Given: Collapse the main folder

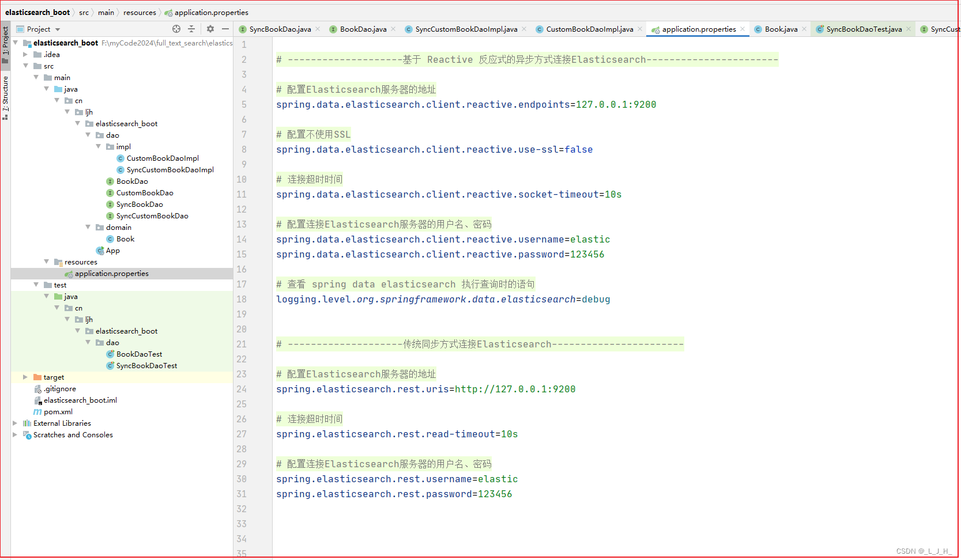Looking at the screenshot, I should (x=36, y=77).
